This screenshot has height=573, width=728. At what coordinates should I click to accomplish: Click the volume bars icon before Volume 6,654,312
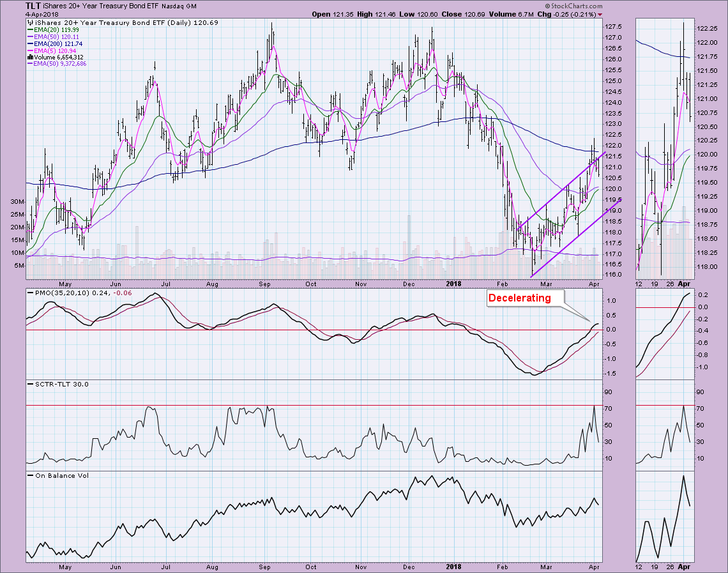pos(30,57)
